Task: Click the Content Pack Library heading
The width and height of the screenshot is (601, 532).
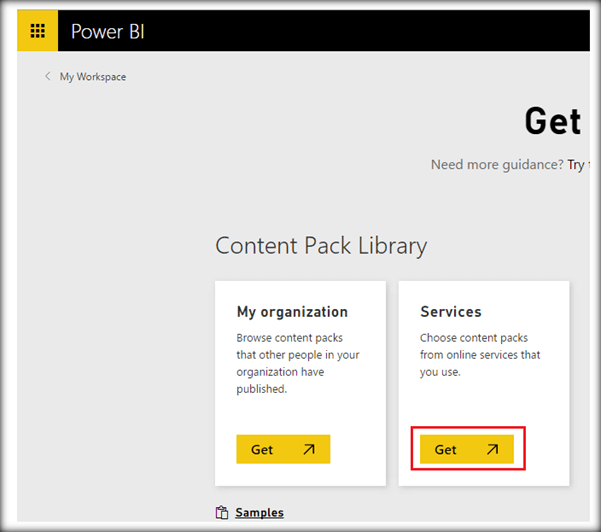Action: (x=321, y=246)
